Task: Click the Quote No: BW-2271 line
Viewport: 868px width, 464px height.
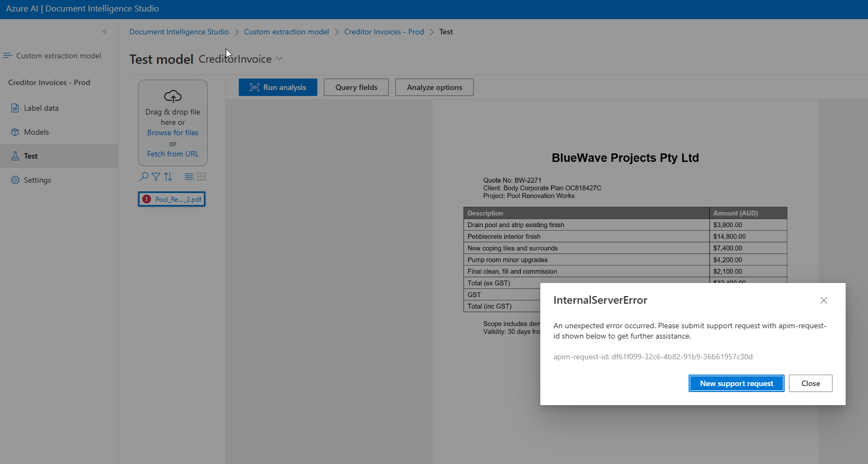Action: pos(513,180)
